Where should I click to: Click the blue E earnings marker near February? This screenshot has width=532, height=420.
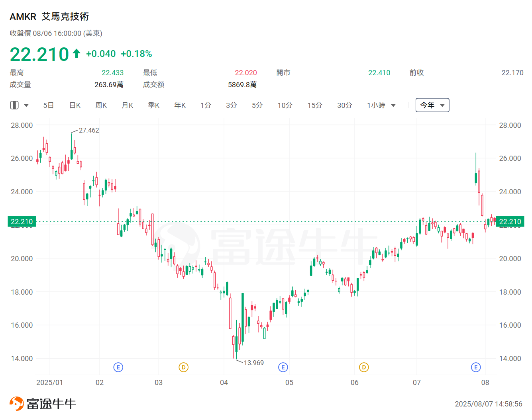point(118,367)
